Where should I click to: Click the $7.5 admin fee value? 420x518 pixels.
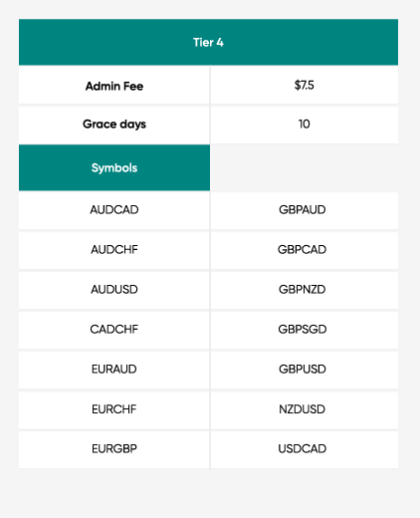tap(305, 86)
